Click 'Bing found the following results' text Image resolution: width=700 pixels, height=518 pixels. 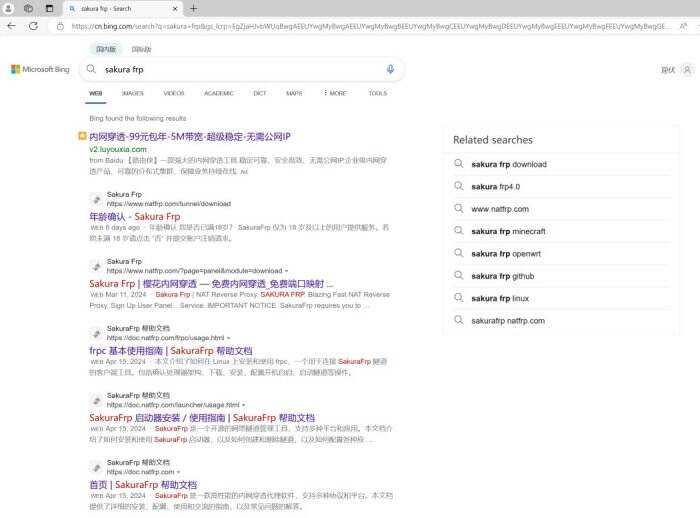pos(138,118)
